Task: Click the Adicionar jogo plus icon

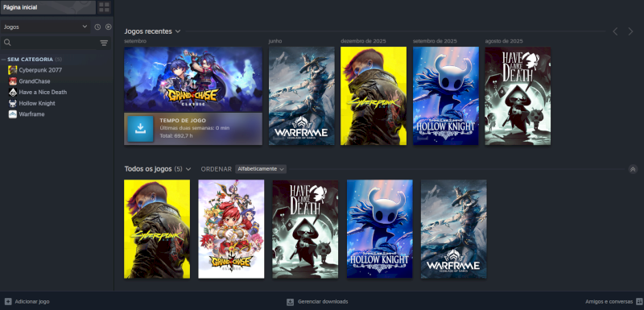Action: pyautogui.click(x=8, y=302)
